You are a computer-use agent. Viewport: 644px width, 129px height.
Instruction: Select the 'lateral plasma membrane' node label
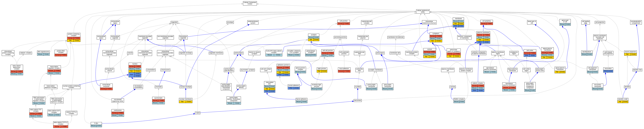coord(547,49)
